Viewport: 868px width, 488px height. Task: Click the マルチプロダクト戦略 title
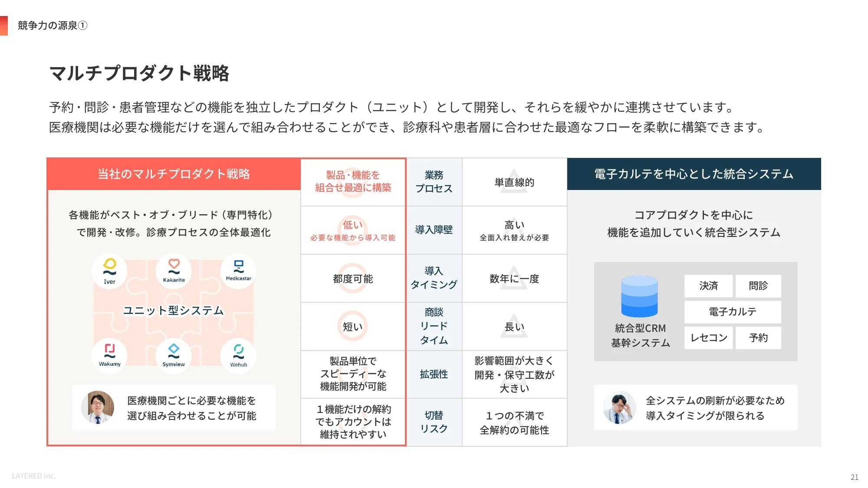139,73
